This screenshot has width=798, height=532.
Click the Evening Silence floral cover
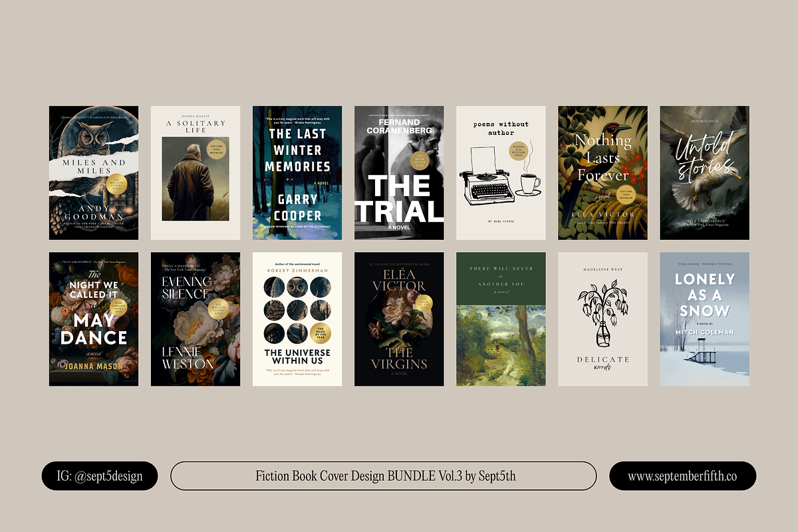(x=196, y=319)
